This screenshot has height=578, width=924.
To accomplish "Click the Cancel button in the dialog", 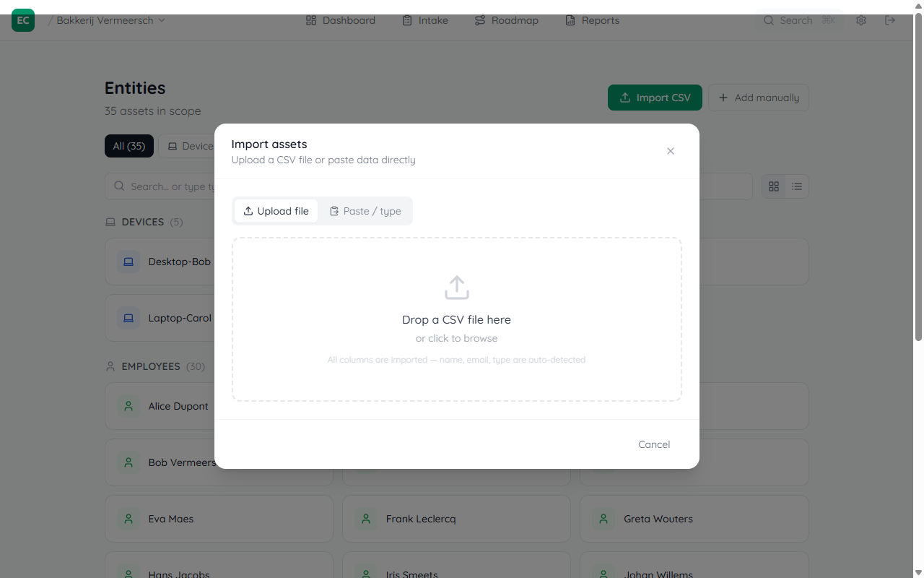I will pos(653,444).
